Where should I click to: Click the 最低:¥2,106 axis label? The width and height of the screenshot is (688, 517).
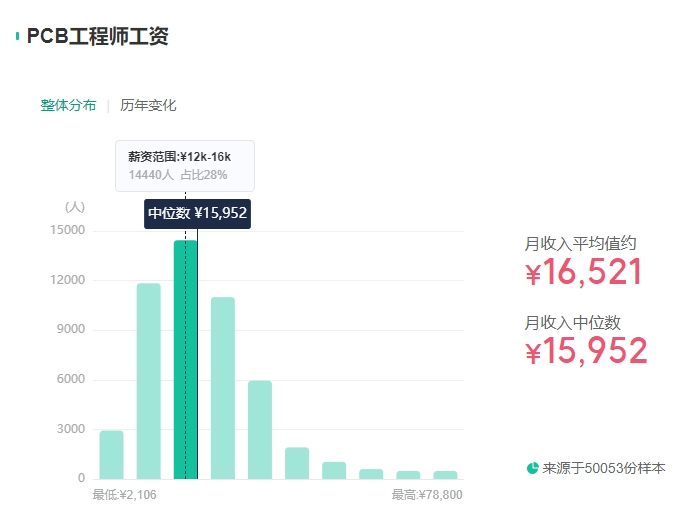(125, 495)
